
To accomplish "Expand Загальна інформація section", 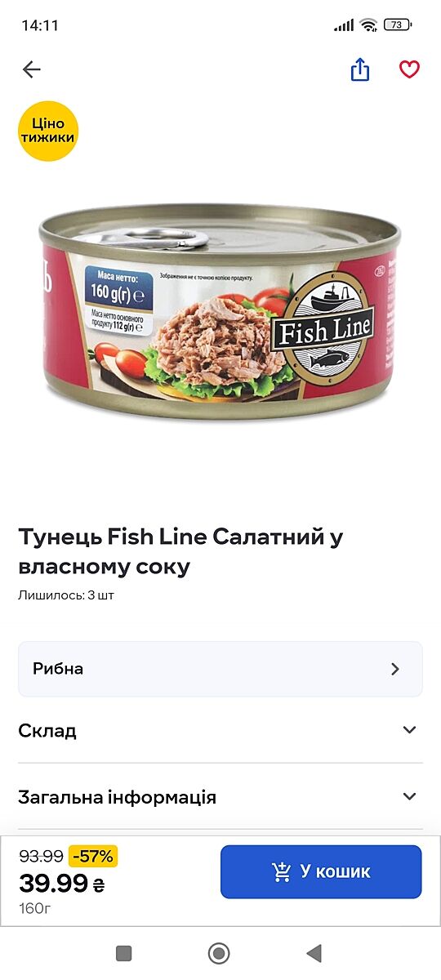I will click(220, 796).
